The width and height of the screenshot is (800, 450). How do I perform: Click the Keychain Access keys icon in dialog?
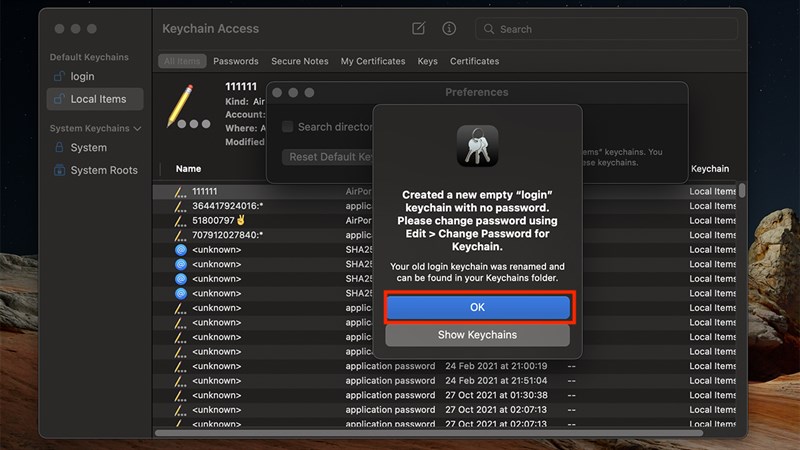[x=478, y=146]
